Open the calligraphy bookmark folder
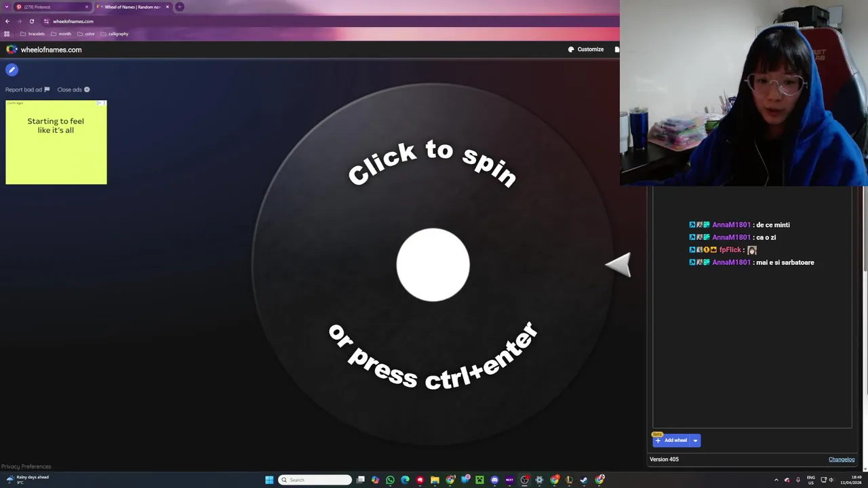 point(114,34)
